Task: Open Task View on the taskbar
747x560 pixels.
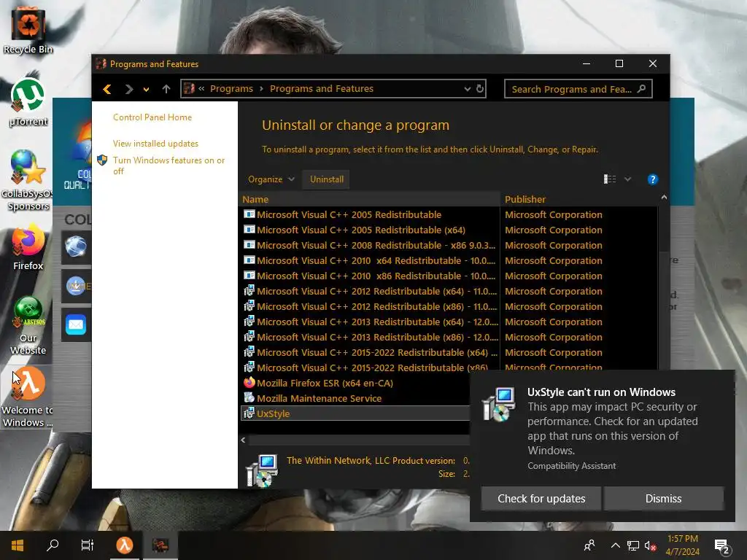Action: pyautogui.click(x=88, y=545)
